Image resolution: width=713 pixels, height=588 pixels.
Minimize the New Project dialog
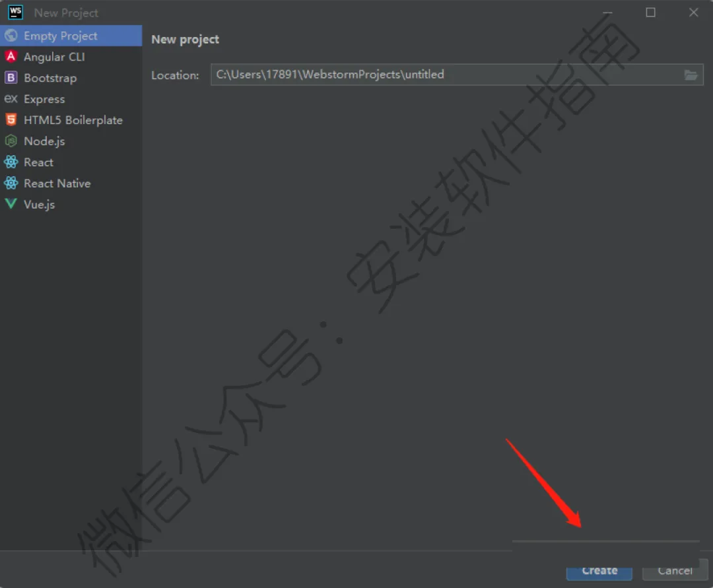point(607,13)
